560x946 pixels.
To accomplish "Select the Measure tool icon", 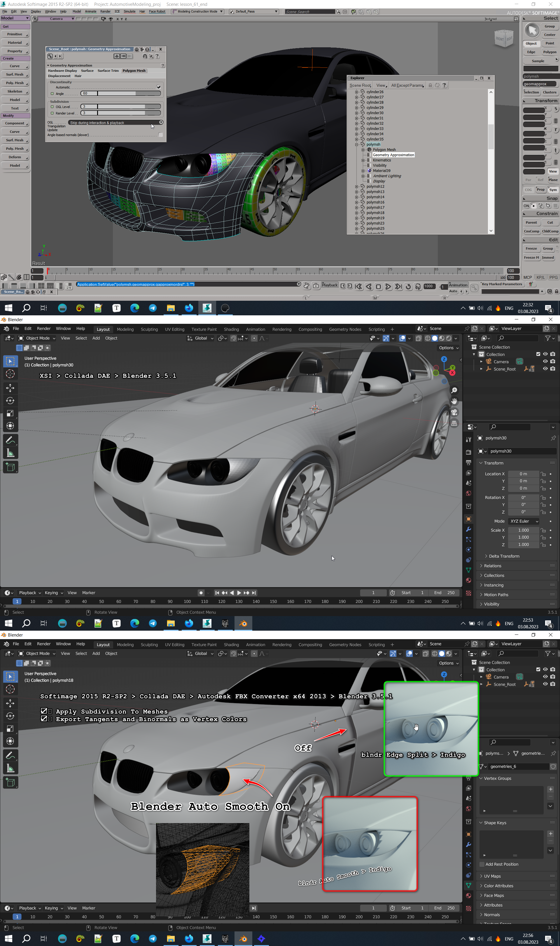I will (10, 453).
